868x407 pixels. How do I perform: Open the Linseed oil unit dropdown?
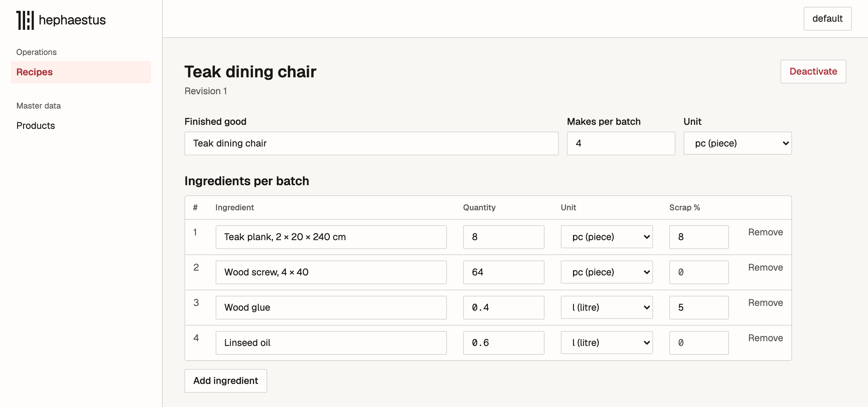coord(607,343)
